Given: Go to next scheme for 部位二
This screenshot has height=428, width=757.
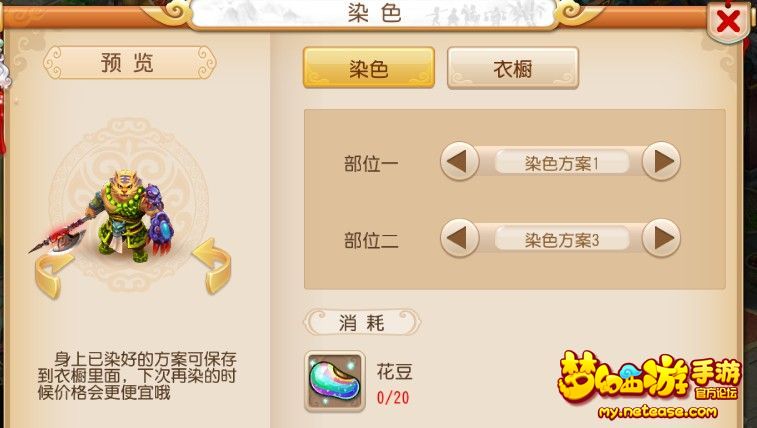Looking at the screenshot, I should coord(661,238).
